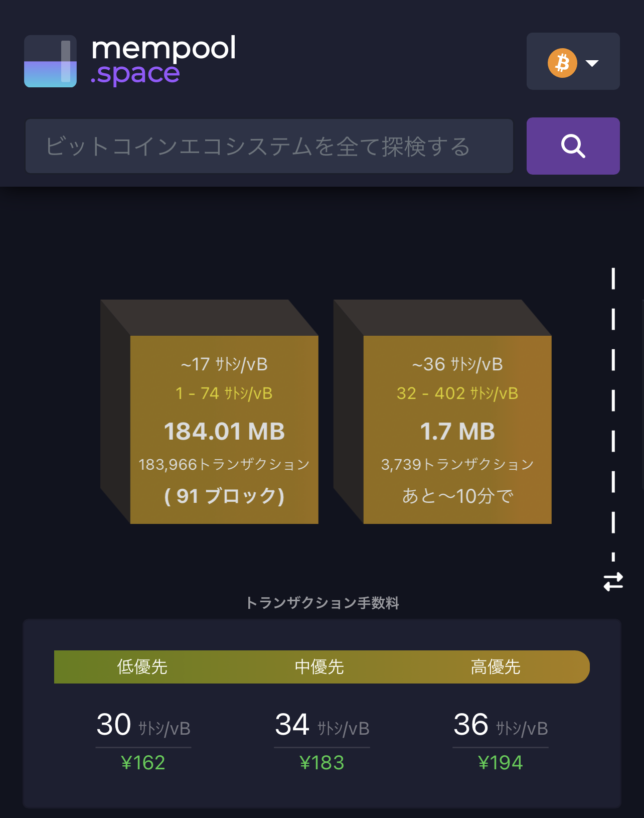Screen dimensions: 644x818
Task: Open the 1.7 MB next block
Action: (457, 430)
